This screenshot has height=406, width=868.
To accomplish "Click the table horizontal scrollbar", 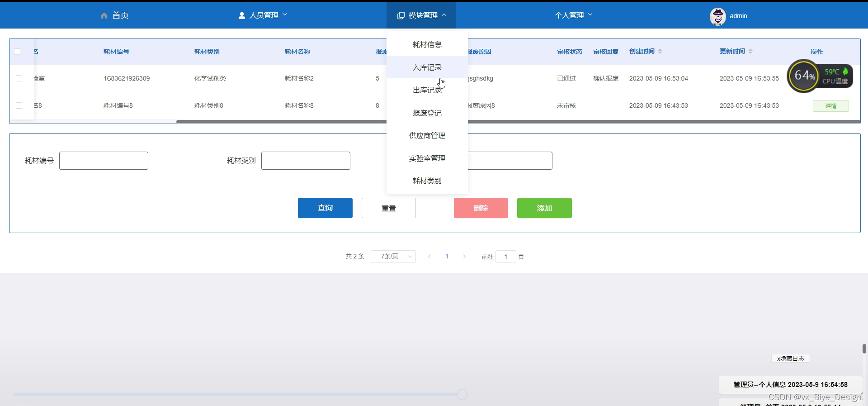I will pos(518,121).
